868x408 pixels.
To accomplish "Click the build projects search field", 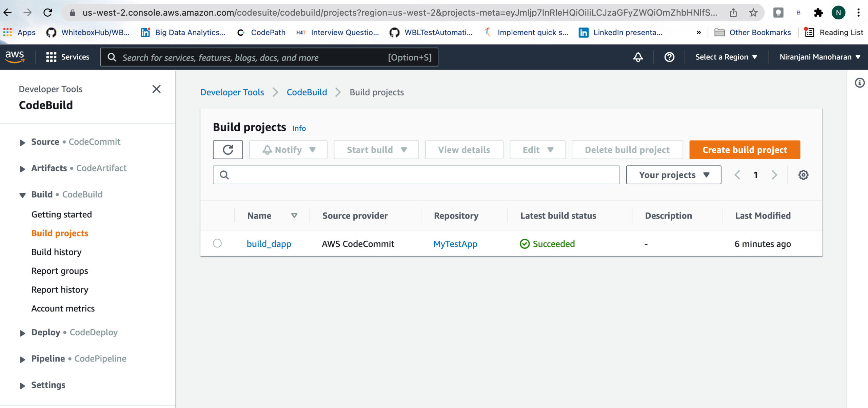I will pyautogui.click(x=420, y=175).
